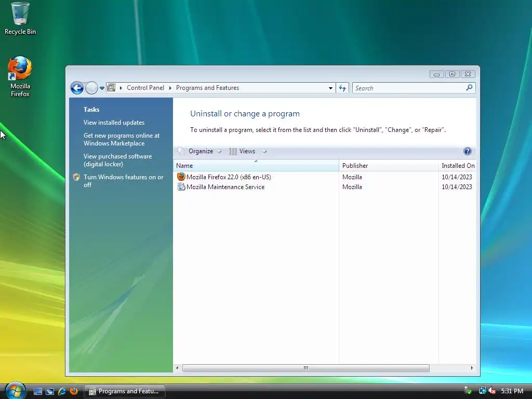The image size is (532, 399).
Task: Expand the Views dropdown arrow
Action: (x=264, y=152)
